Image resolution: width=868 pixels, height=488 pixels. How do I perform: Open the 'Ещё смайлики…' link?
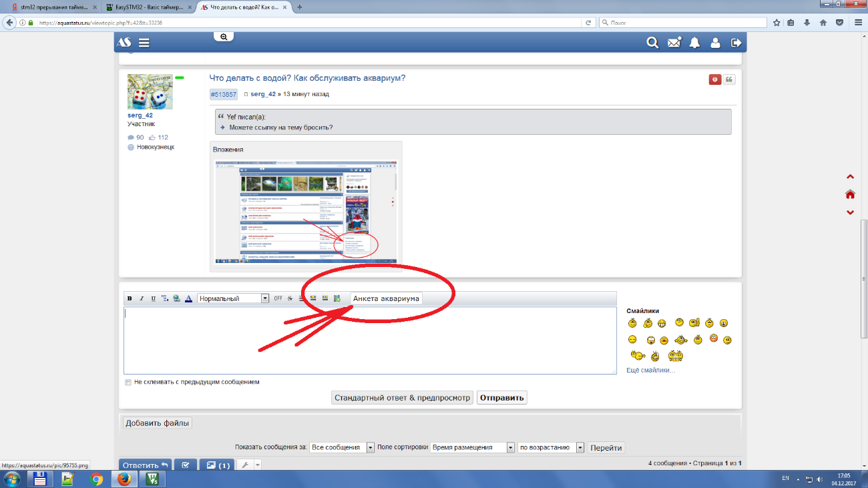(650, 370)
